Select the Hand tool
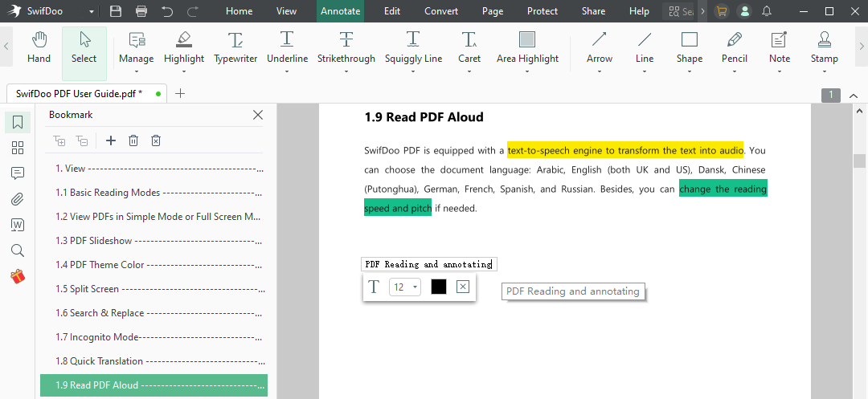This screenshot has width=868, height=399. [x=39, y=47]
